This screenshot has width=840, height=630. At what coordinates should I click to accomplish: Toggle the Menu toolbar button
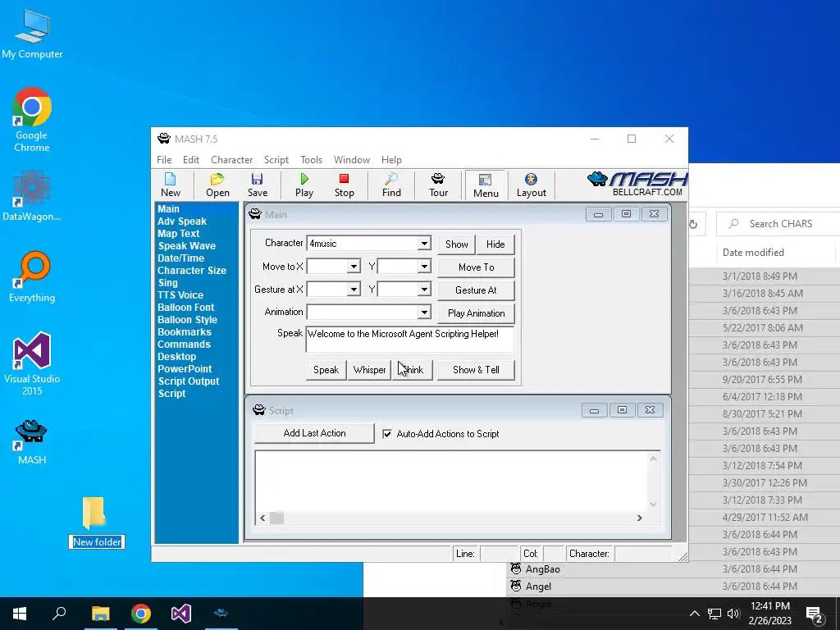(x=486, y=185)
